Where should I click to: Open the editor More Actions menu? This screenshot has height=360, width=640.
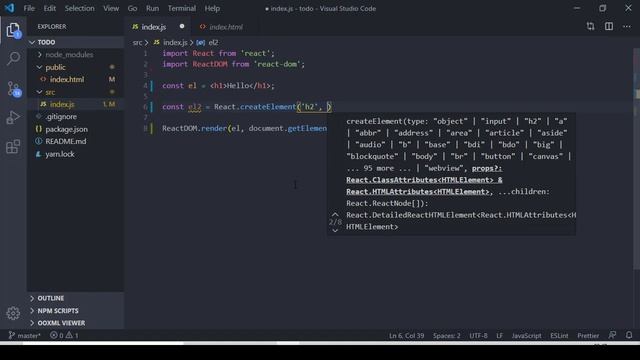(627, 27)
